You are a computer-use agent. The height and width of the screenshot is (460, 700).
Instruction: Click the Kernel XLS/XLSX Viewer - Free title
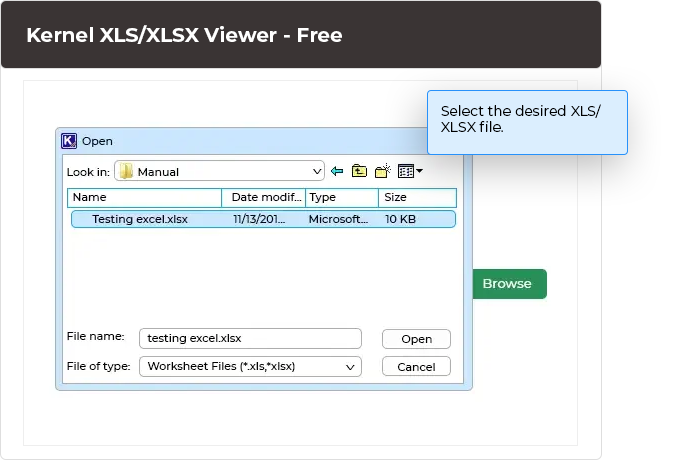click(x=184, y=35)
